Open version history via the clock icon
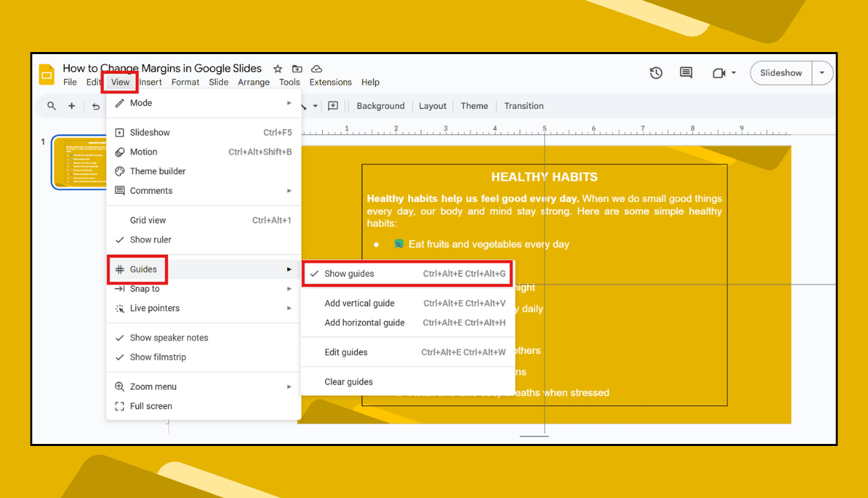Image resolution: width=868 pixels, height=498 pixels. (655, 72)
